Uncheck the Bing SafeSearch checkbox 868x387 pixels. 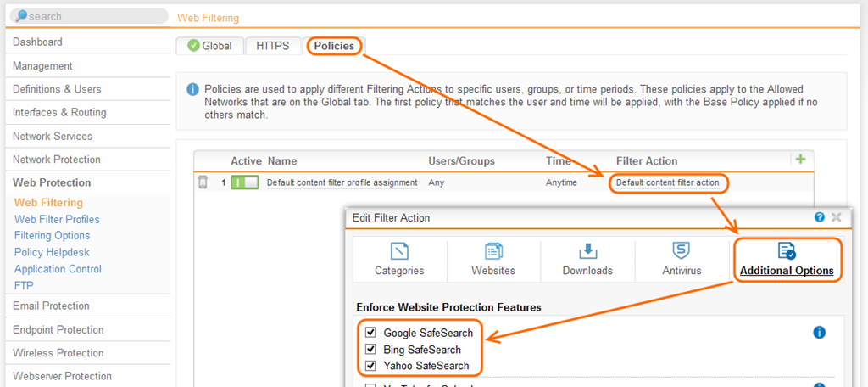pos(370,350)
